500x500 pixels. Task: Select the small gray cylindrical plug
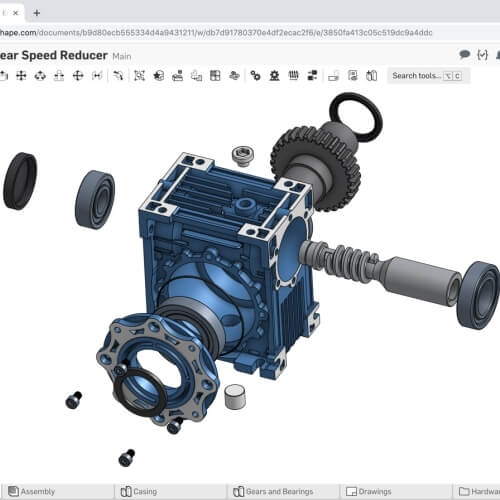pos(235,396)
